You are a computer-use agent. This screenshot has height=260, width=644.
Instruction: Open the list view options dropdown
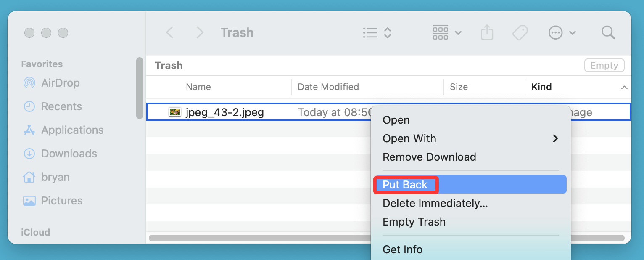coord(370,32)
